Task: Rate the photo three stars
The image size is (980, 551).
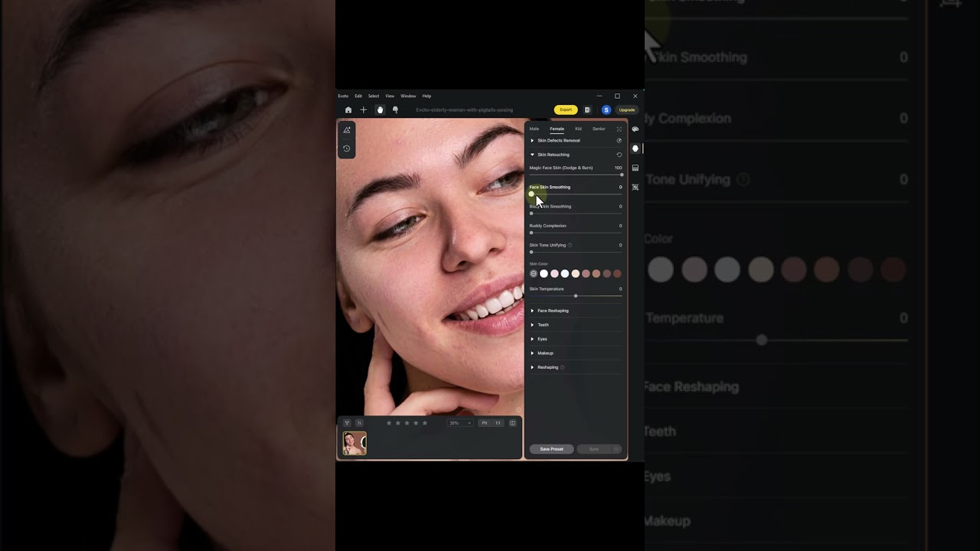Action: [x=407, y=423]
